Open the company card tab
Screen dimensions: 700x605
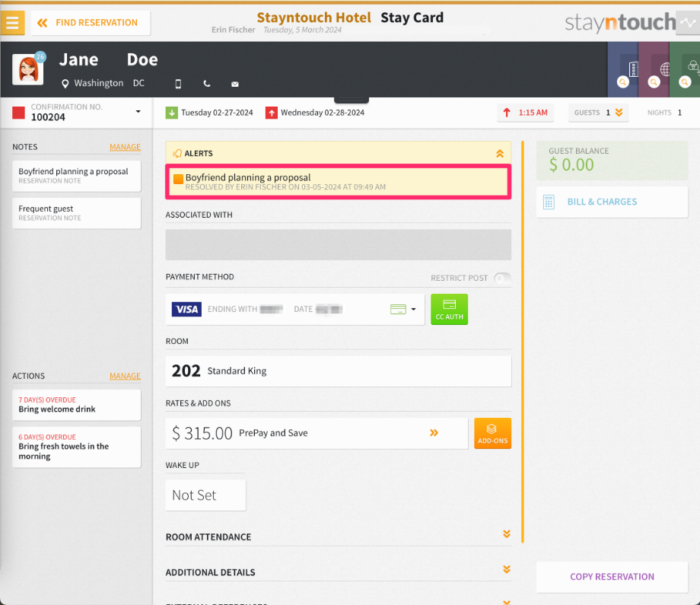coord(623,70)
